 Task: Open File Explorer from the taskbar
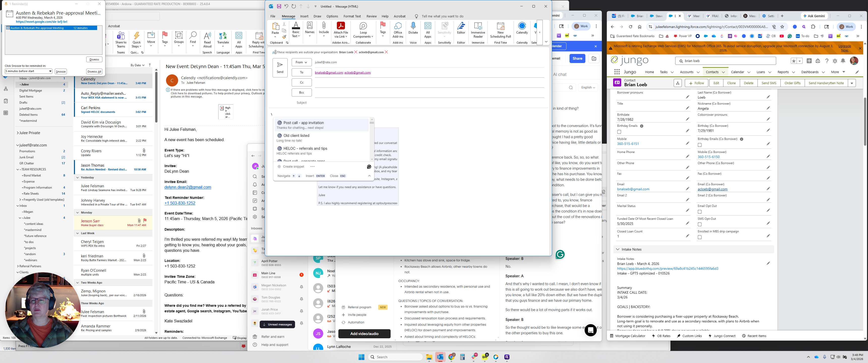(429, 357)
